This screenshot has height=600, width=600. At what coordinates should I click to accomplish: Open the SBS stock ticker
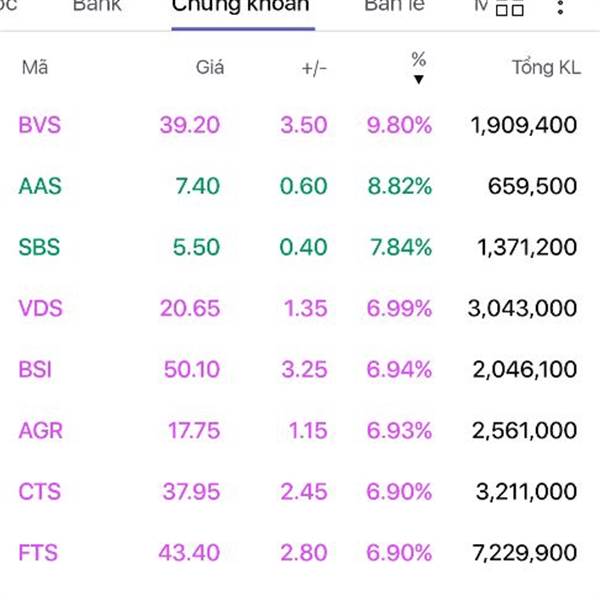point(39,247)
